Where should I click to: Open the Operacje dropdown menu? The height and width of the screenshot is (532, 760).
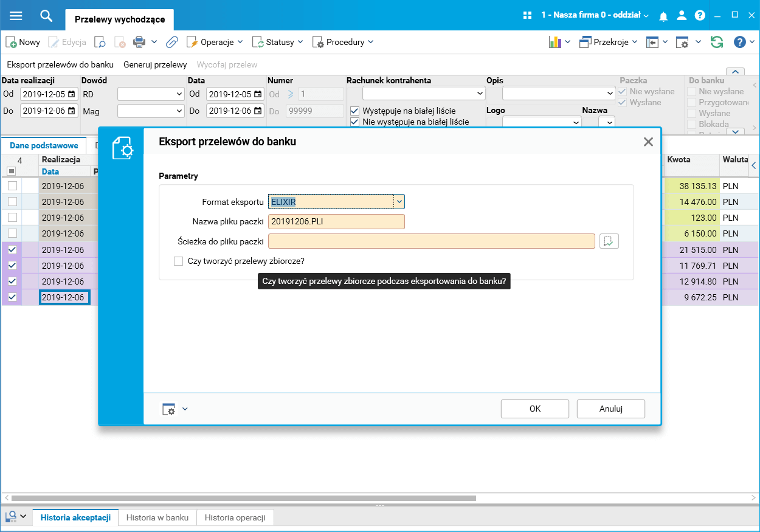click(214, 42)
